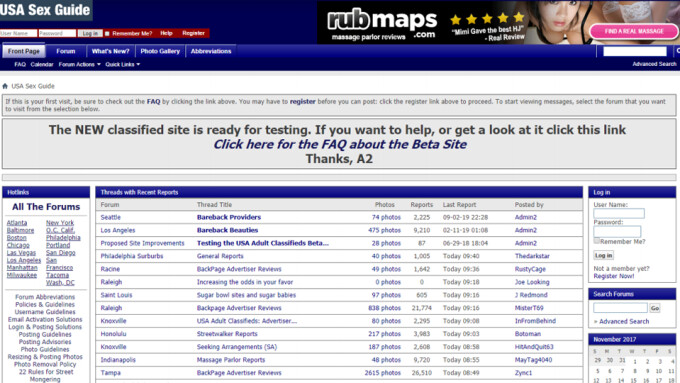Click the register link in the welcome notice

302,101
